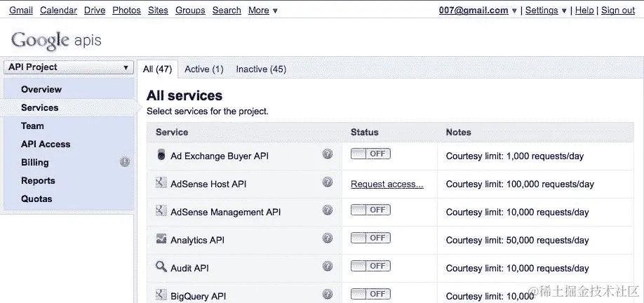Click the Ad Exchange Buyer API service icon

pos(161,155)
